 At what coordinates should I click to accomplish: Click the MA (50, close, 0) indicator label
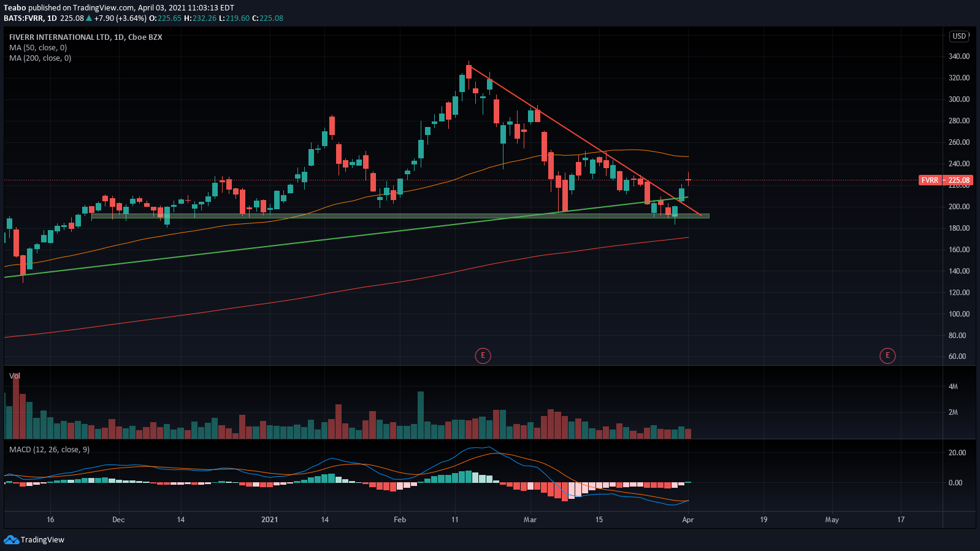(x=38, y=48)
